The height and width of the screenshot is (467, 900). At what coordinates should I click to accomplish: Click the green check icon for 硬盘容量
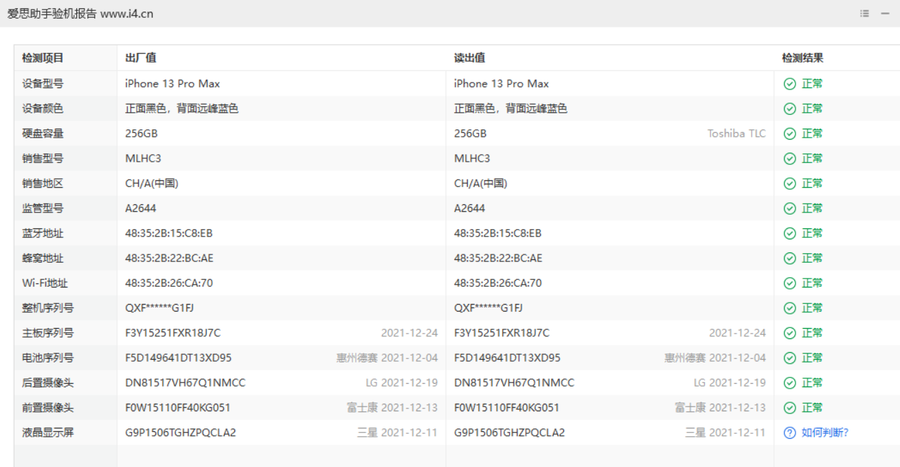(x=790, y=134)
